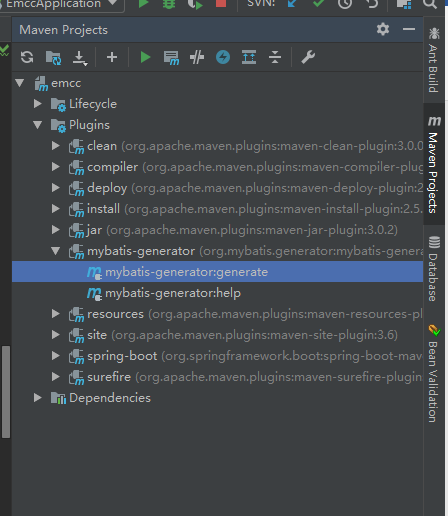The image size is (448, 516).
Task: Select Maven Projects side tab
Action: 434,164
